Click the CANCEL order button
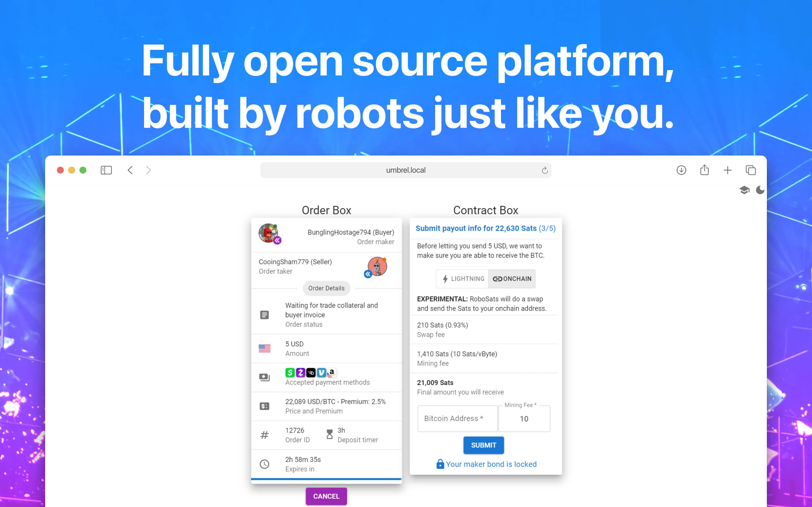Image resolution: width=812 pixels, height=507 pixels. (x=326, y=495)
